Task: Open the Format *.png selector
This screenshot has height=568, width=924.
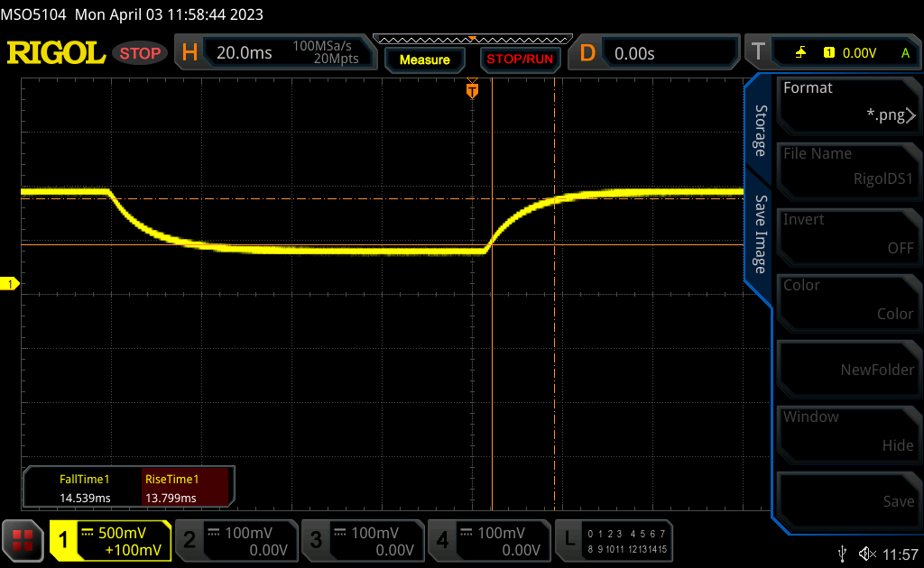Action: click(848, 102)
